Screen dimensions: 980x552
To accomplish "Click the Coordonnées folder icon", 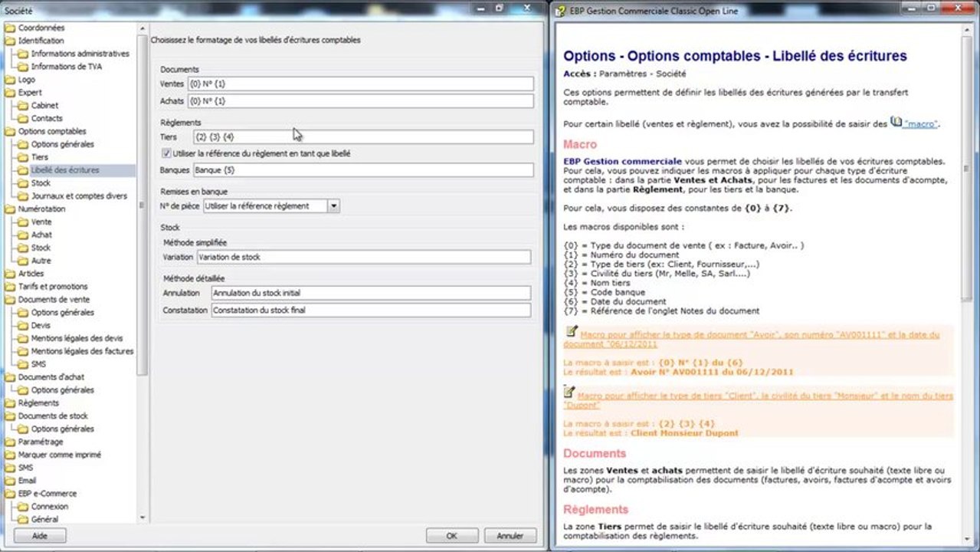I will tap(9, 28).
